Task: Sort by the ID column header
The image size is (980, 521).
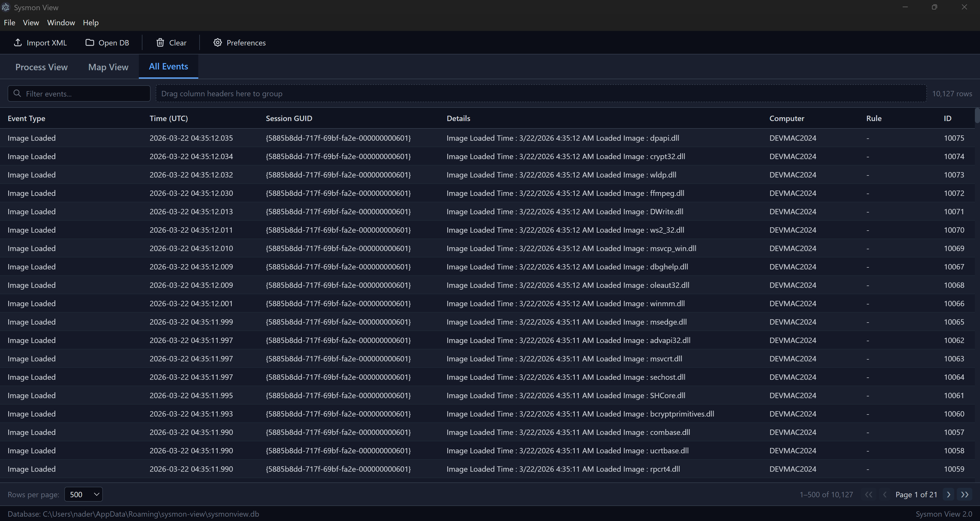Action: pos(947,119)
